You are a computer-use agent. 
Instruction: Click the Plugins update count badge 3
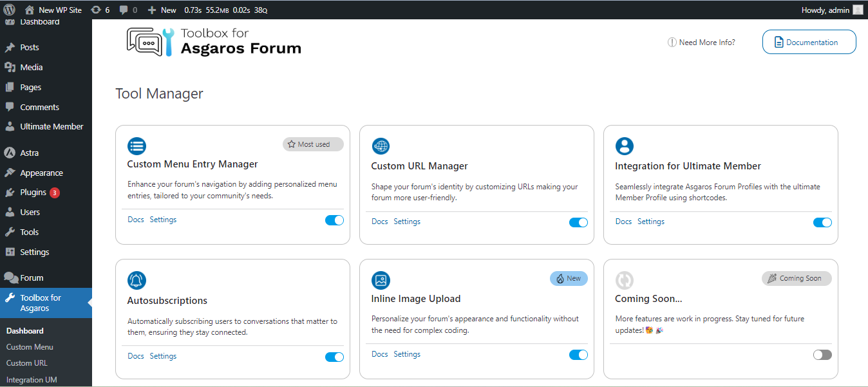point(55,193)
